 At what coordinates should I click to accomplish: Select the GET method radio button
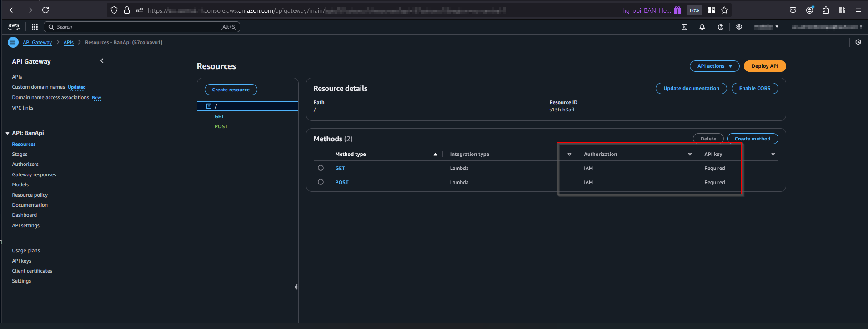tap(321, 168)
